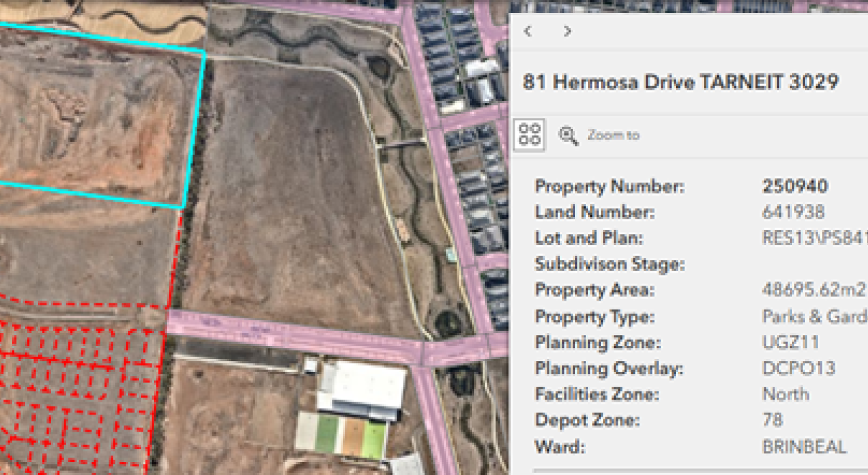Select the Property Type value Parks & Gard
The image size is (868, 475).
pyautogui.click(x=814, y=316)
